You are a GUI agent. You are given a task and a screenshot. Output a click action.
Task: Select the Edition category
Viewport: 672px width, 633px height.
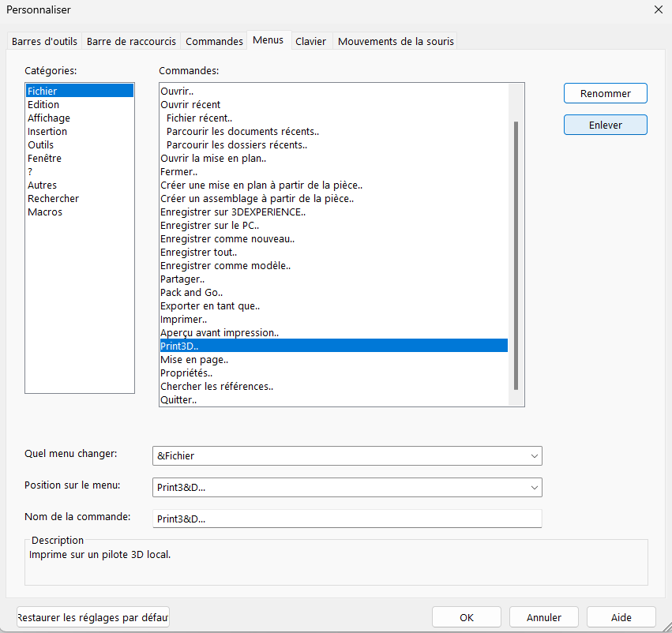tap(43, 104)
